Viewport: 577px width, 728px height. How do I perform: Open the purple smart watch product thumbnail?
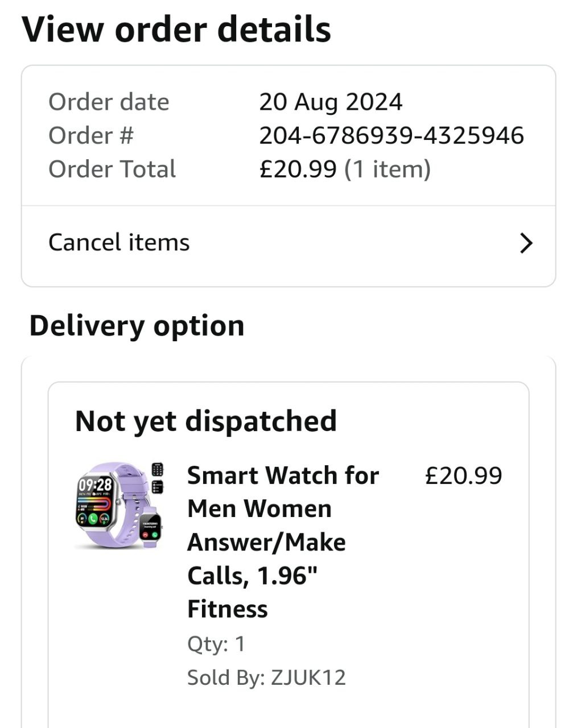[x=119, y=506]
